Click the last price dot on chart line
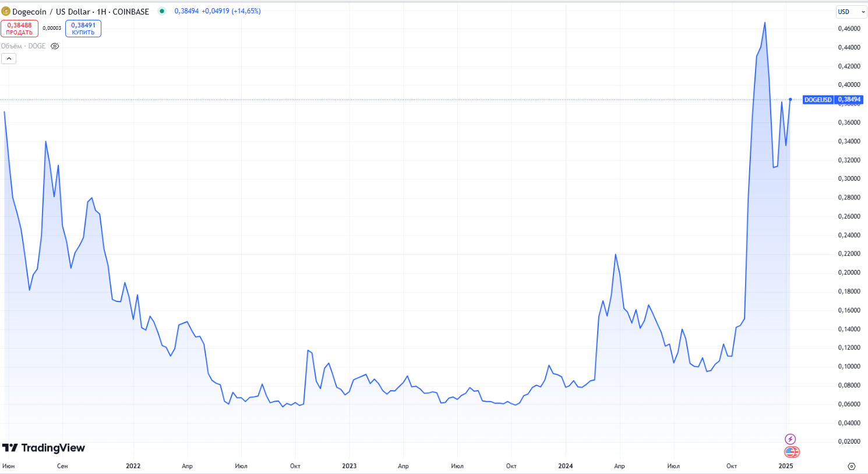 pos(790,99)
